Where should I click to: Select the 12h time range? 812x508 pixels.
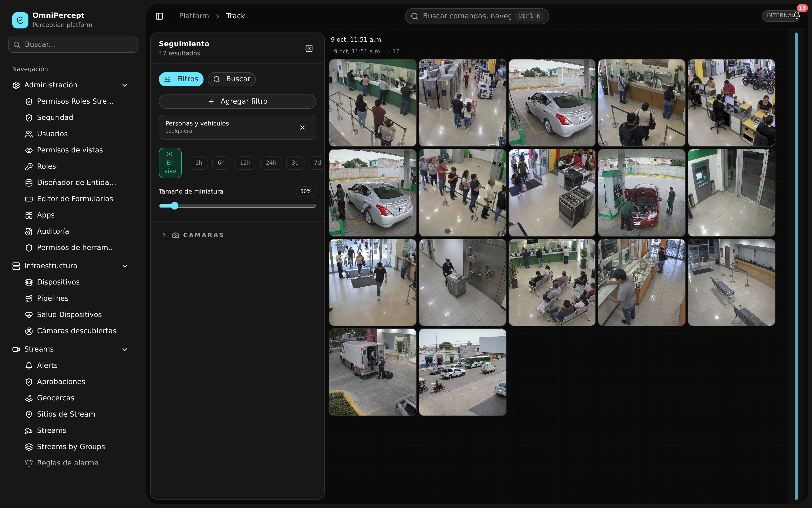pyautogui.click(x=245, y=163)
